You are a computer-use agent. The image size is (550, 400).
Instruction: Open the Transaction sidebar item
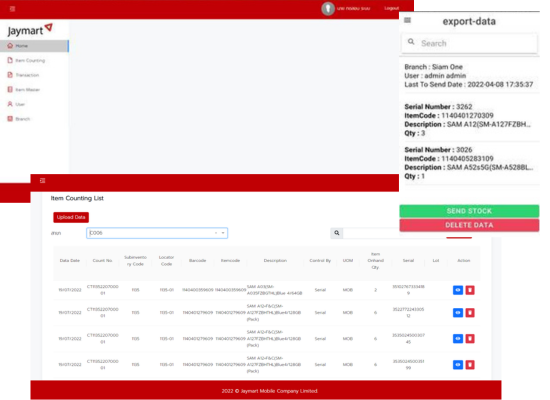(x=23, y=75)
